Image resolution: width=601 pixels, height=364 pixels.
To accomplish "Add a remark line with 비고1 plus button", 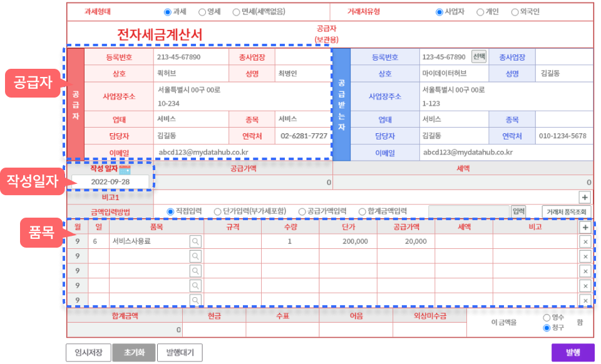I will point(585,198).
